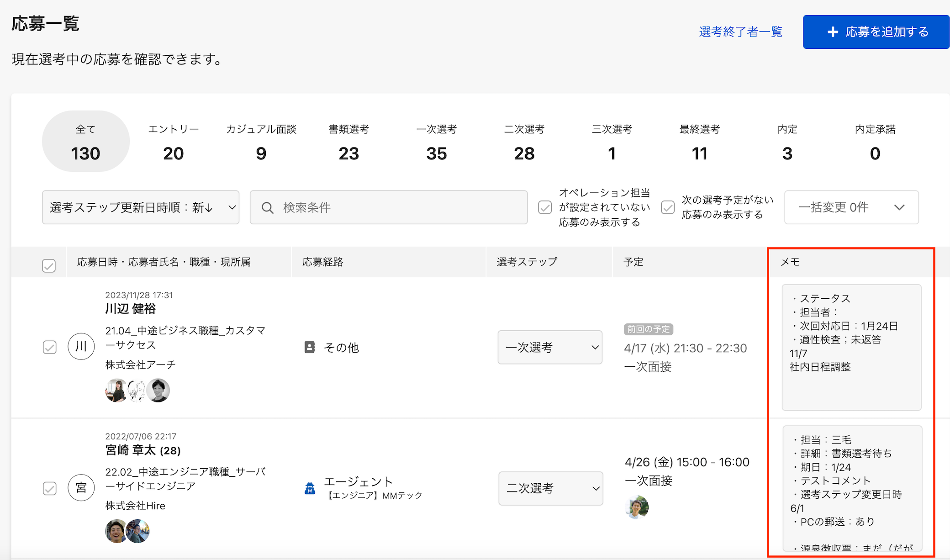Click the memo box starting with ・ステータス
The image size is (950, 560).
[851, 347]
